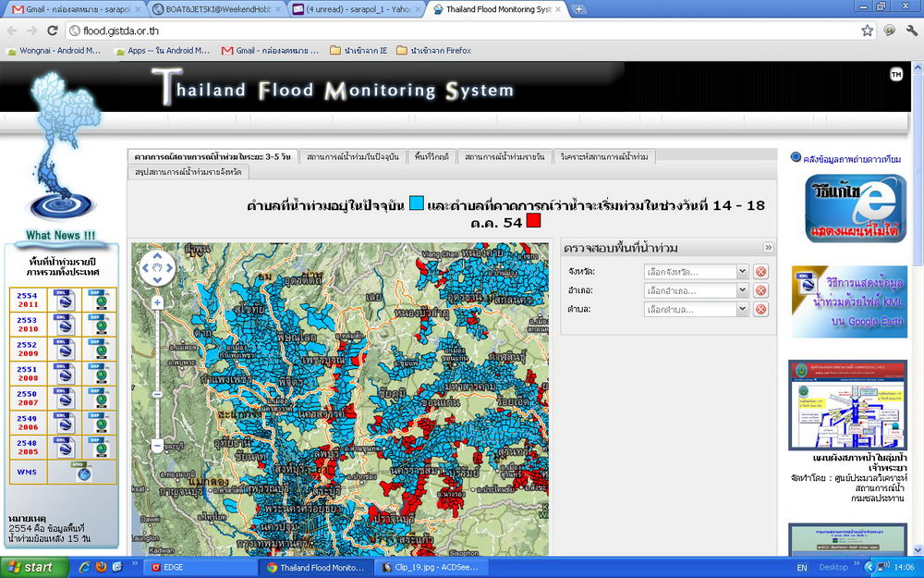Open the WMS globe icon
This screenshot has width=924, height=578.
coord(84,473)
